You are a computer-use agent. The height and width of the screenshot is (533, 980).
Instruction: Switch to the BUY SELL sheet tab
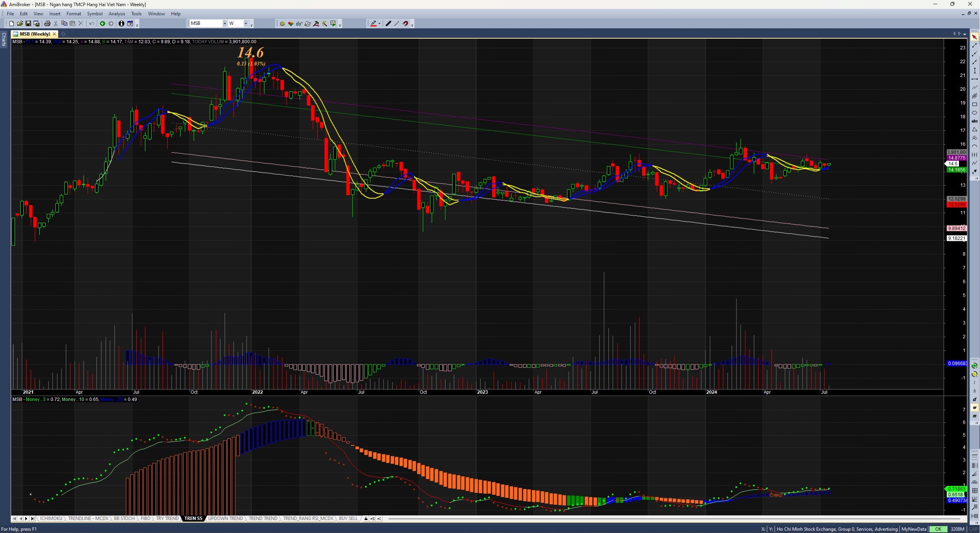coord(348,518)
